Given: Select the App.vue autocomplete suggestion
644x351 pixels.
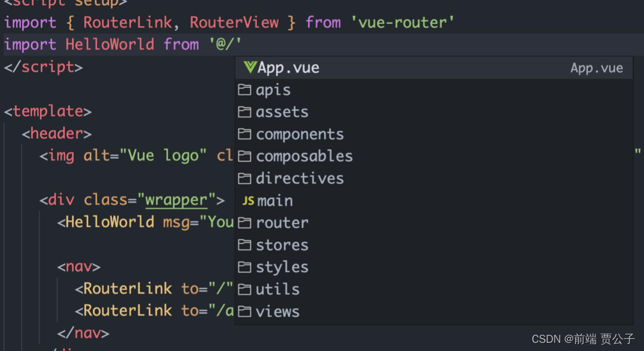Looking at the screenshot, I should tap(434, 68).
